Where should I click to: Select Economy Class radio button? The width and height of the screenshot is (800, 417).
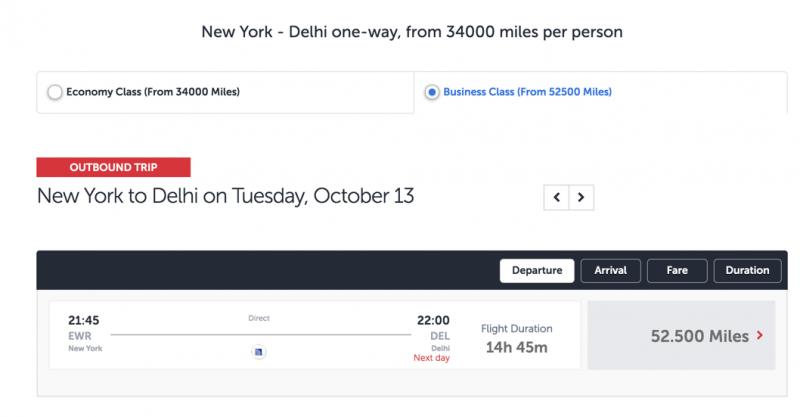click(x=55, y=92)
